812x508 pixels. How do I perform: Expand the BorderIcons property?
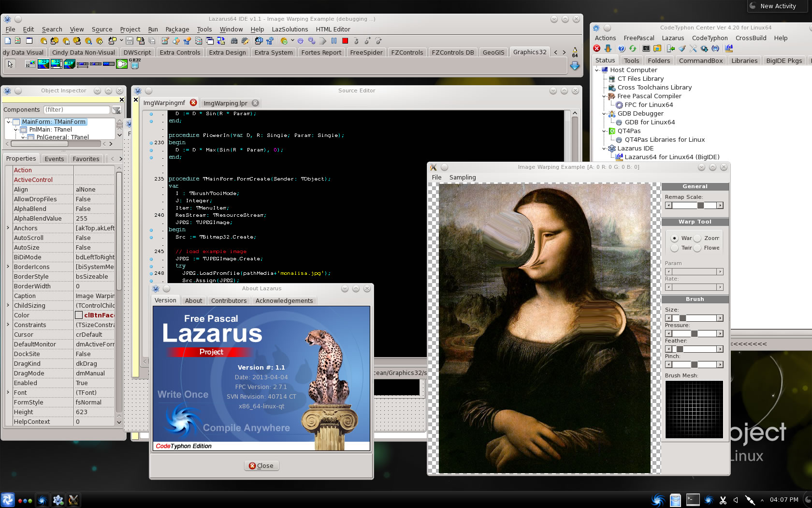(x=8, y=267)
